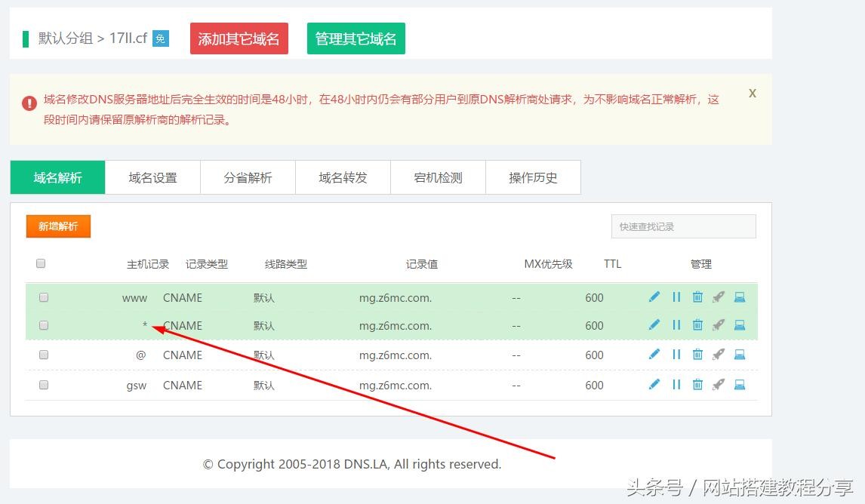Tick the checkbox for the @ record
Image resolution: width=865 pixels, height=504 pixels.
(x=44, y=355)
